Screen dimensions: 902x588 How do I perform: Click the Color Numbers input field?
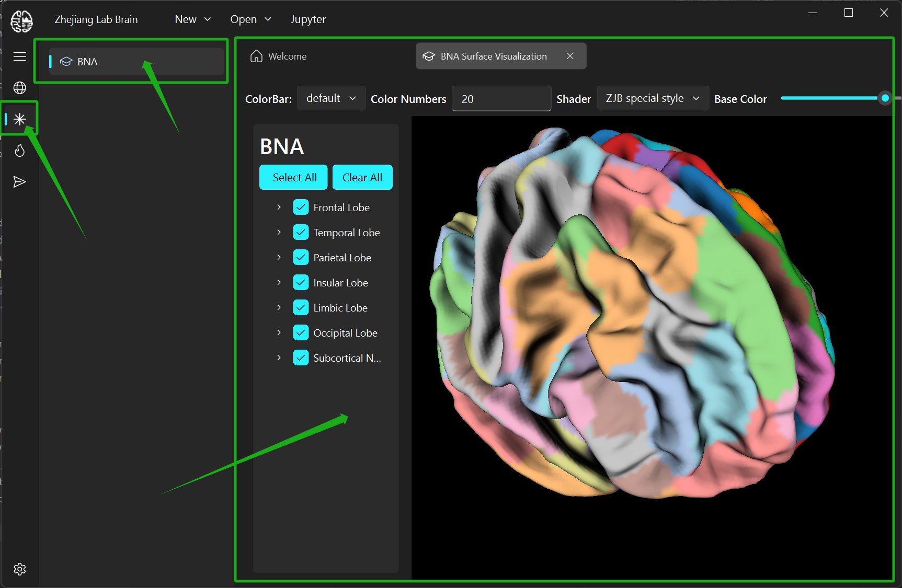tap(501, 99)
